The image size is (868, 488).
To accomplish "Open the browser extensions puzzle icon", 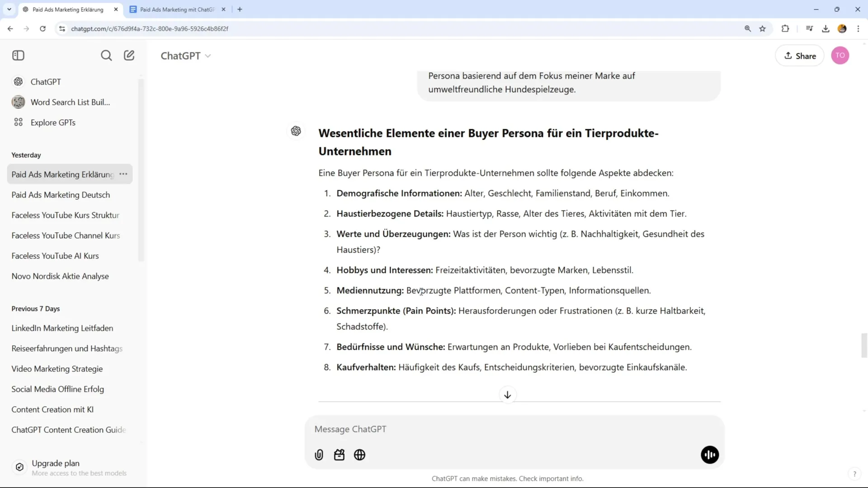I will (x=785, y=28).
